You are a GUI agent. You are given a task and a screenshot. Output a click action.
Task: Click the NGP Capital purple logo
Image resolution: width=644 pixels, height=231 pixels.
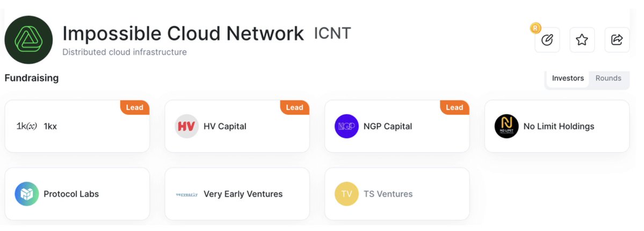(x=346, y=126)
